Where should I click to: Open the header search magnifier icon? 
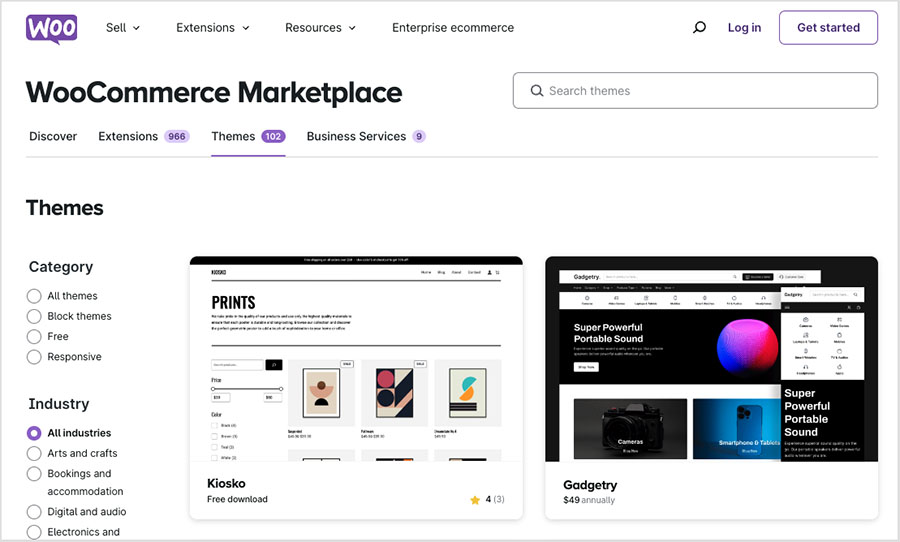[x=699, y=28]
